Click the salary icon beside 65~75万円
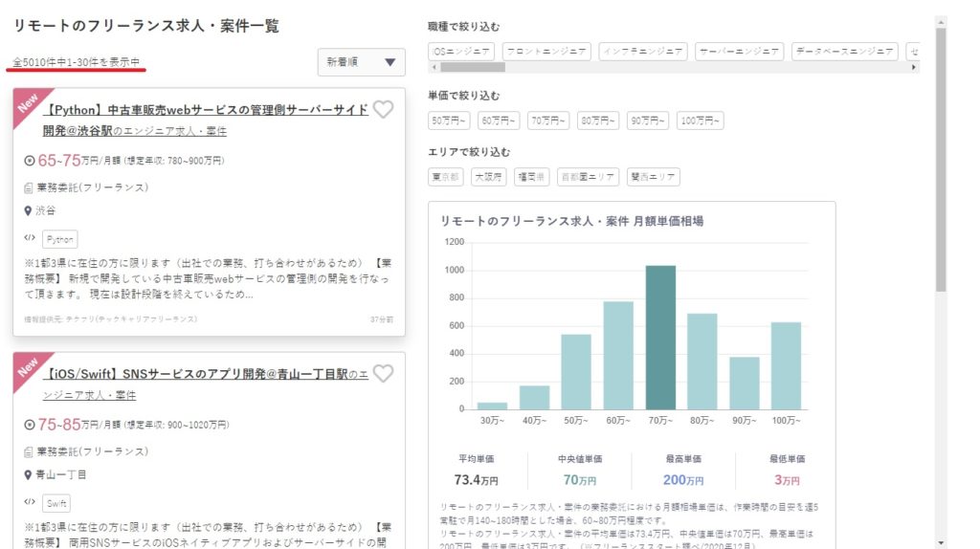 pyautogui.click(x=30, y=161)
